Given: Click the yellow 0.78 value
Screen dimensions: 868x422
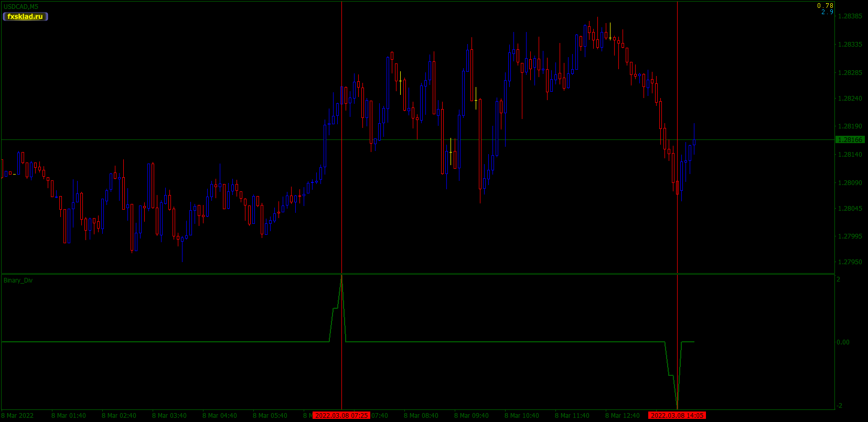Looking at the screenshot, I should [x=825, y=6].
